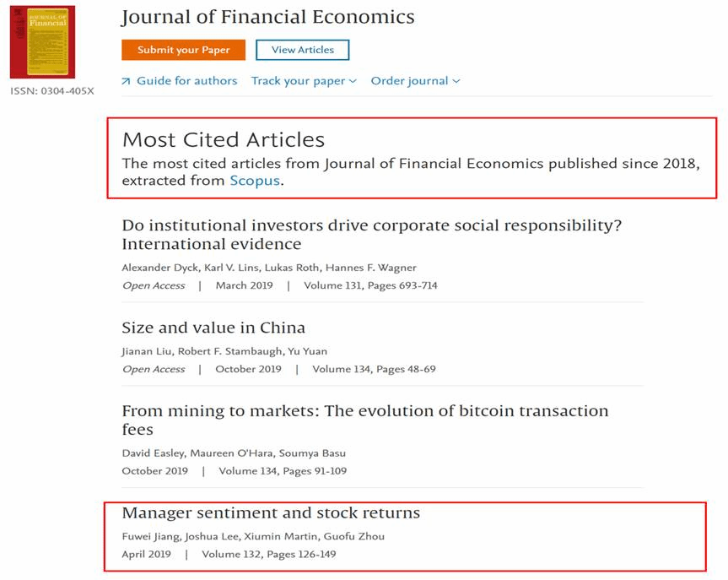Click the arrow icon beside Guide for authors

pyautogui.click(x=127, y=81)
